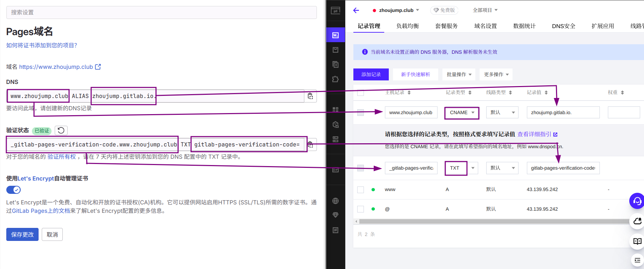The image size is (644, 269).
Task: Tick checkbox for the @ A record row
Action: coord(360,209)
